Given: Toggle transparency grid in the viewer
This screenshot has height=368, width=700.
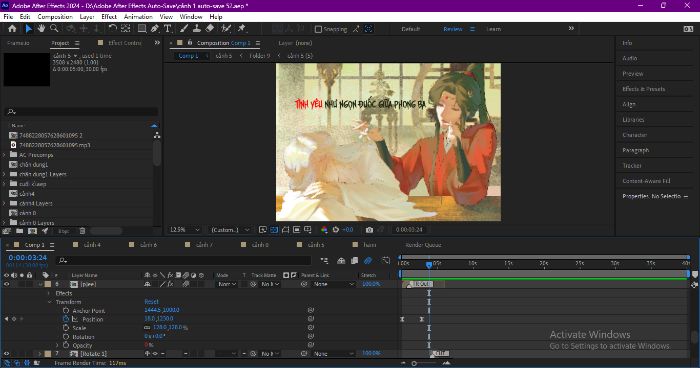Looking at the screenshot, I should [x=274, y=230].
